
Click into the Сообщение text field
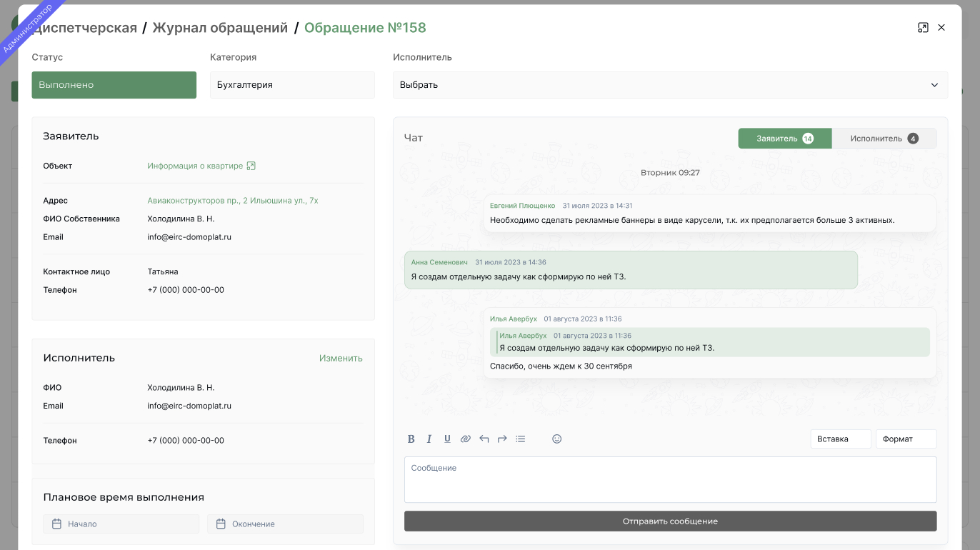point(670,479)
